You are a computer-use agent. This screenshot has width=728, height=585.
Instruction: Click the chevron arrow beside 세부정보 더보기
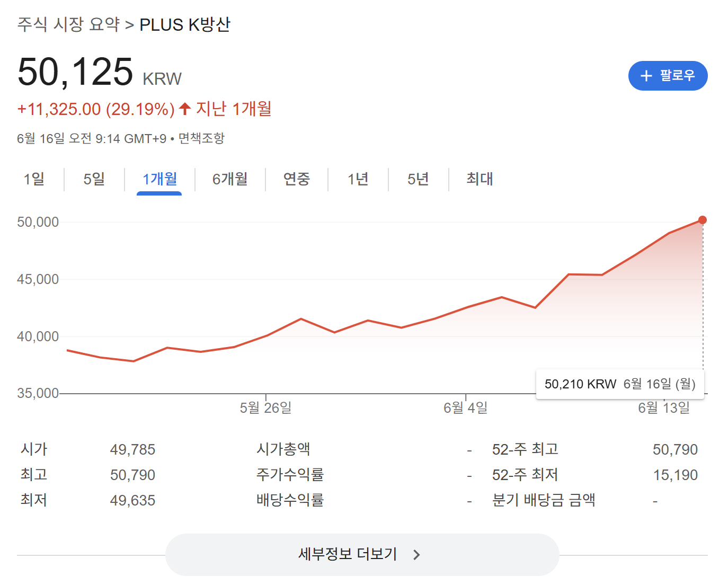point(416,555)
